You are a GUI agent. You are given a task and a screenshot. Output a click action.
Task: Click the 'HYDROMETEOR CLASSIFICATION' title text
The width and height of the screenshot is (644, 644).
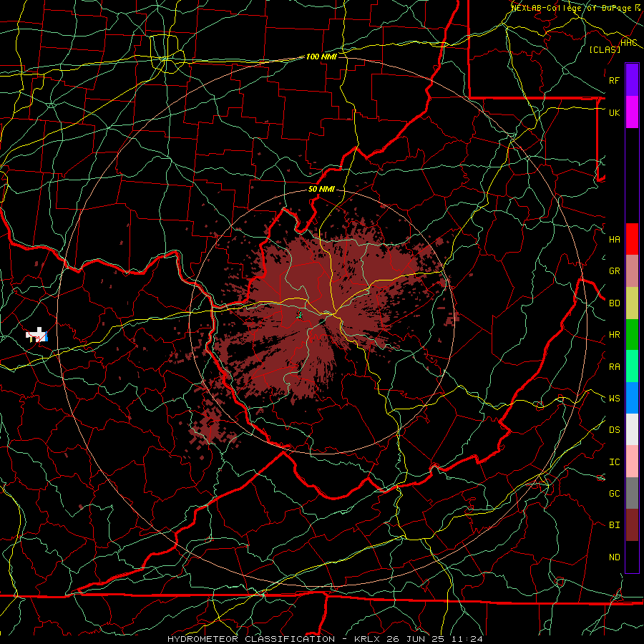click(251, 639)
